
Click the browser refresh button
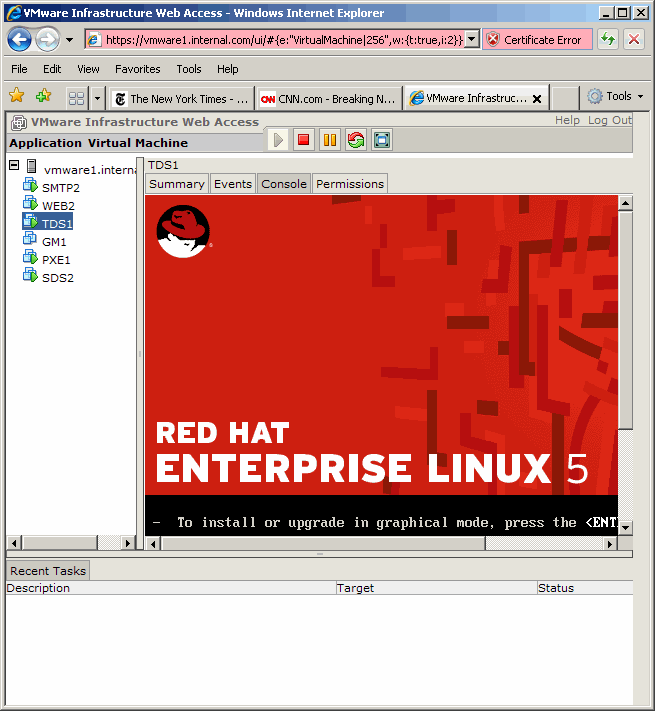point(608,40)
